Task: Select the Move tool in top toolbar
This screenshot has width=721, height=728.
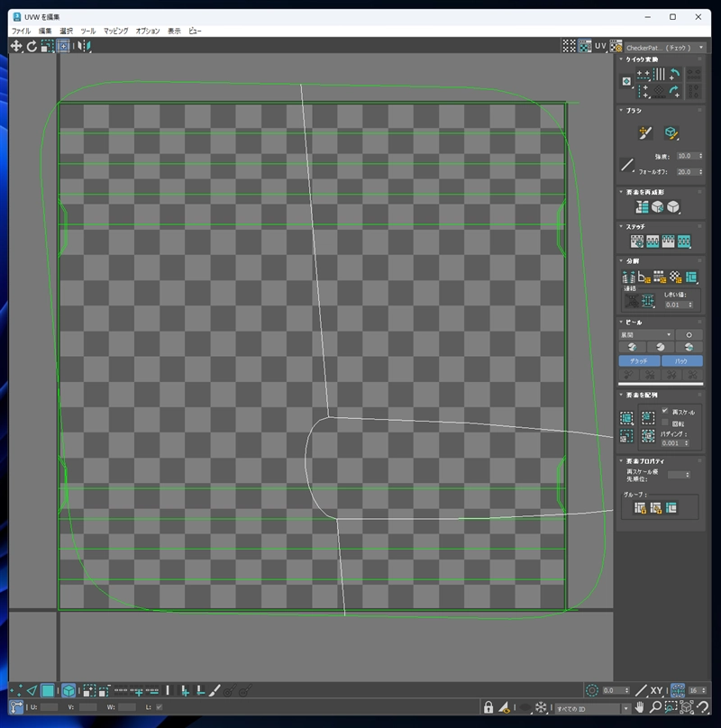Action: coord(16,45)
